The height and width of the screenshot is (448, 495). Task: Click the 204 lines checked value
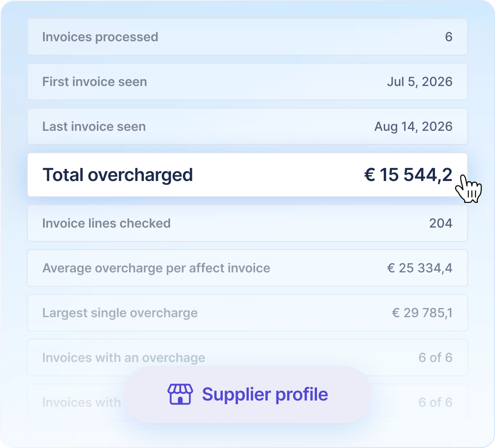click(x=441, y=224)
